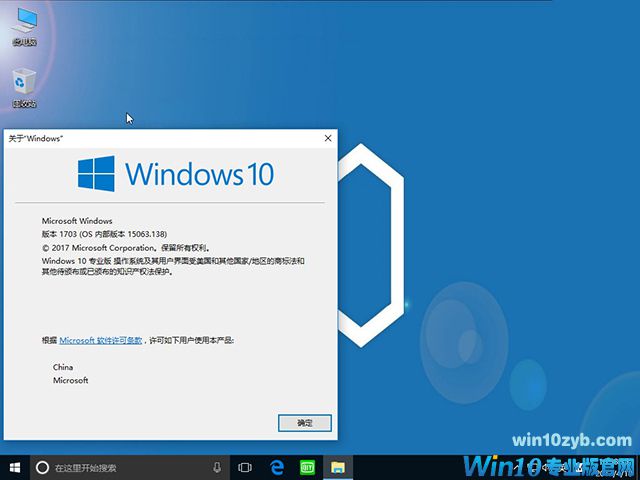The image size is (640, 480).
Task: Click the Cortana circle icon
Action: coord(42,467)
